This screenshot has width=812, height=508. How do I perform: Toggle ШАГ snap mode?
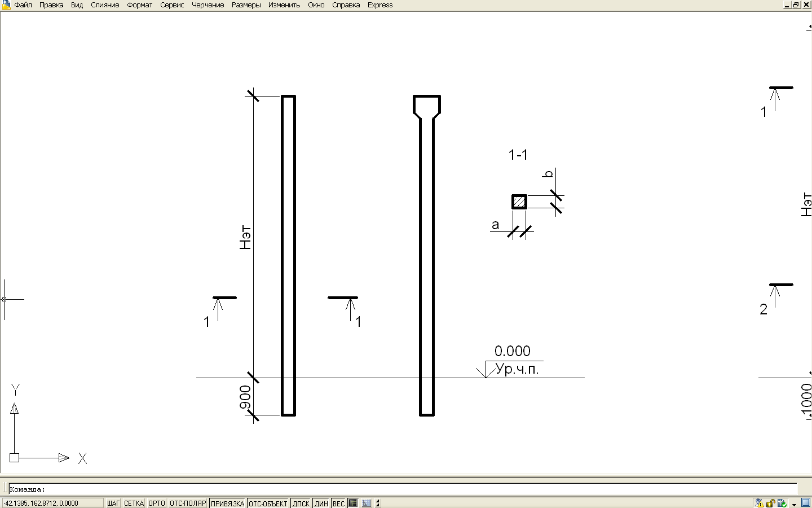[x=113, y=503]
